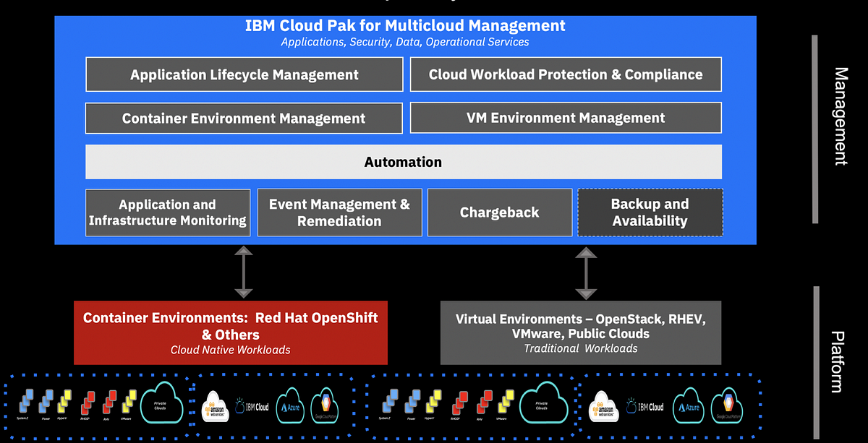Select Azure cloud icon below Virtual Environments

click(689, 405)
